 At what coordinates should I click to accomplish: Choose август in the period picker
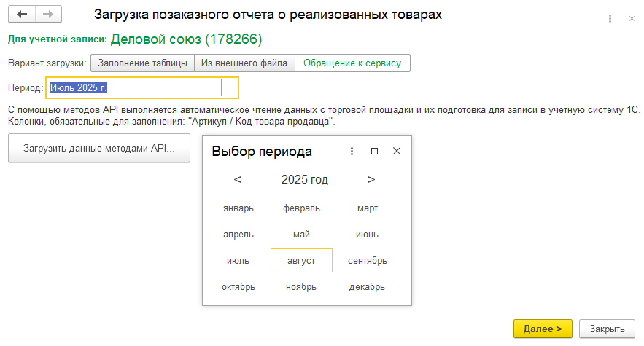point(301,260)
